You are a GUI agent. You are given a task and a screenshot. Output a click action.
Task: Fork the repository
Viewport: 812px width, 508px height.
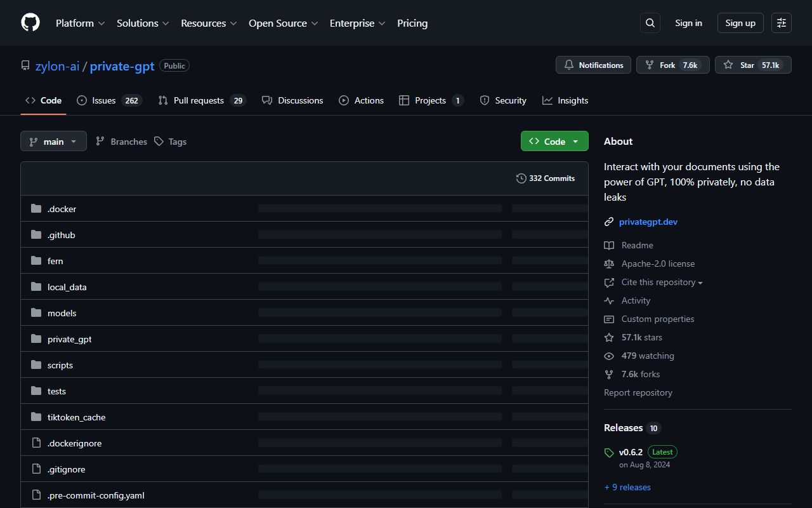pyautogui.click(x=672, y=65)
